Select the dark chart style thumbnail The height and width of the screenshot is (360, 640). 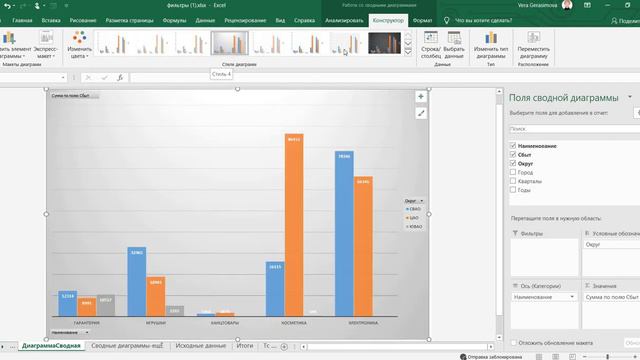coord(384,43)
